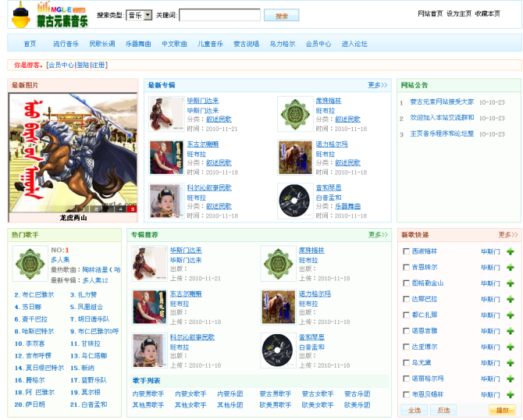Viewport: 523px width, 420px height.
Task: Click the 反选 invert-selection button
Action: tap(443, 410)
